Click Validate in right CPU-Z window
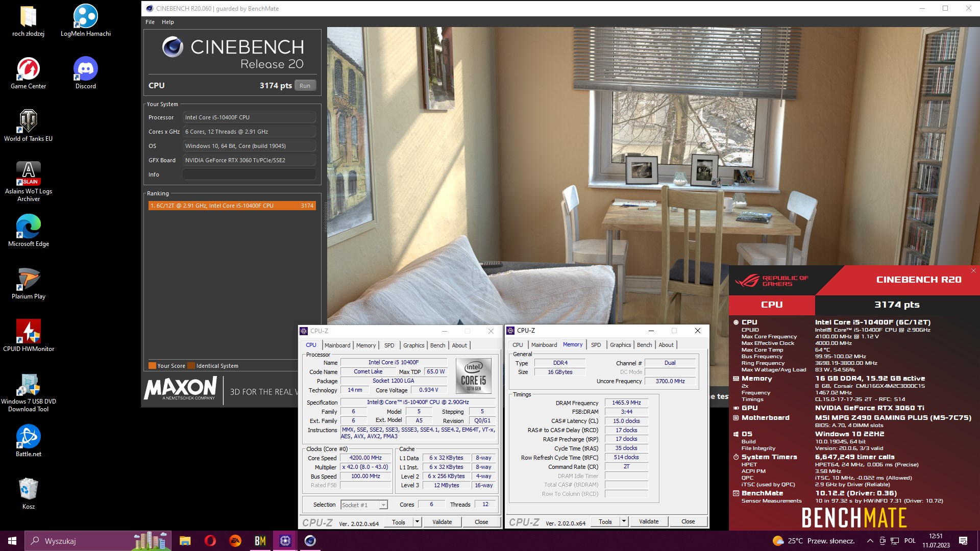Image resolution: width=980 pixels, height=551 pixels. coord(649,522)
